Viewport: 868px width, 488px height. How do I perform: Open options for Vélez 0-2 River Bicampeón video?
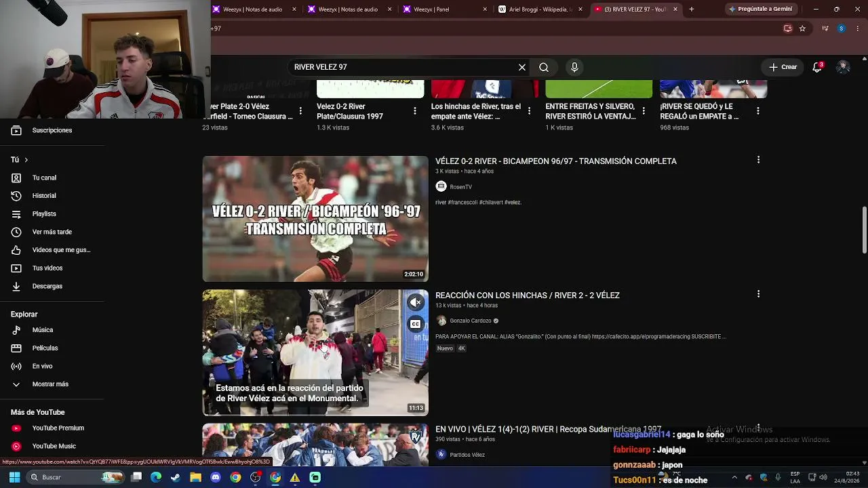tap(758, 160)
